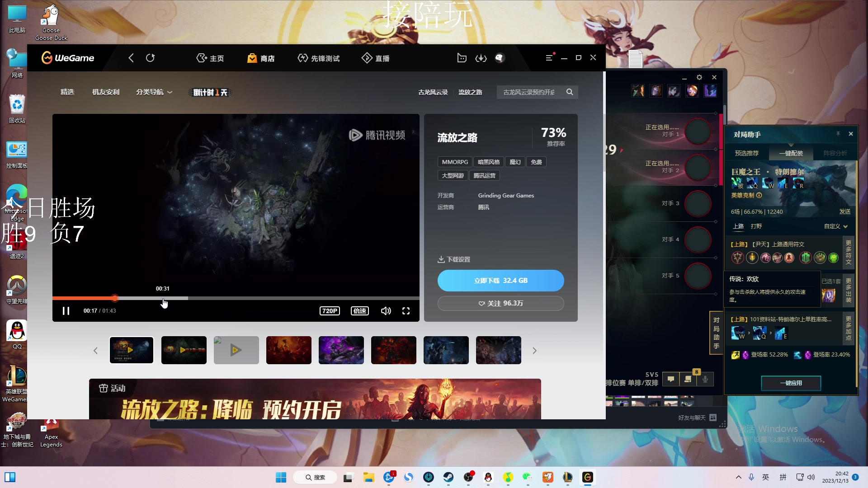Open 更多加点 more skill orders
This screenshot has width=868, height=488.
pyautogui.click(x=849, y=328)
